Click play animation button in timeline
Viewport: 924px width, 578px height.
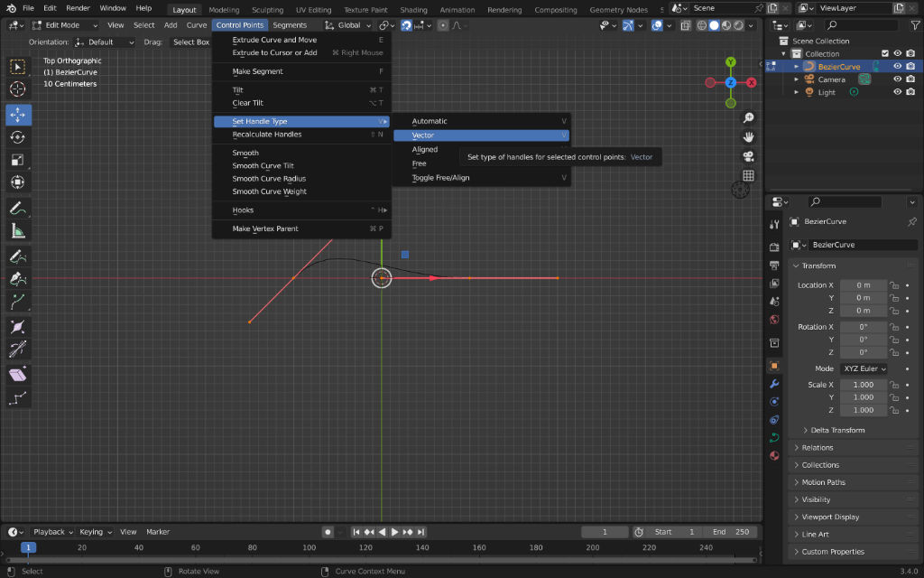[395, 532]
